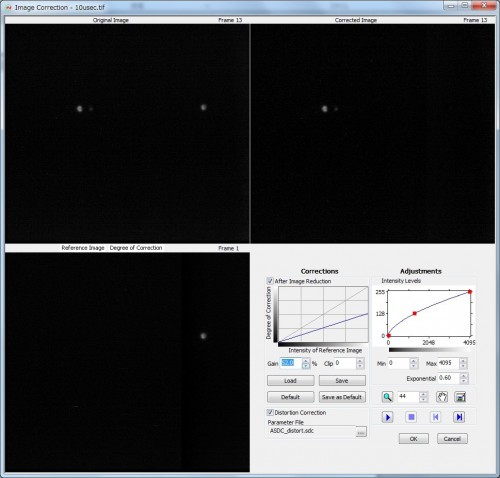
Task: Select the hand pan tool icon
Action: [x=442, y=397]
